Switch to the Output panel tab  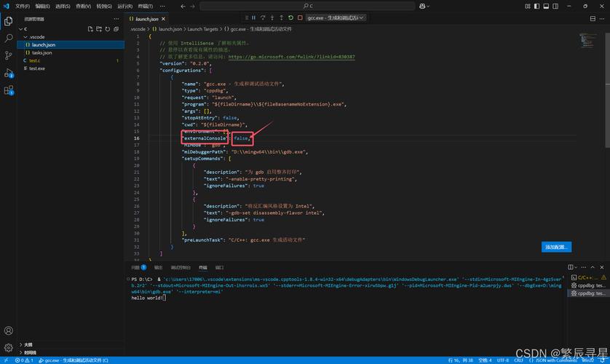159,268
